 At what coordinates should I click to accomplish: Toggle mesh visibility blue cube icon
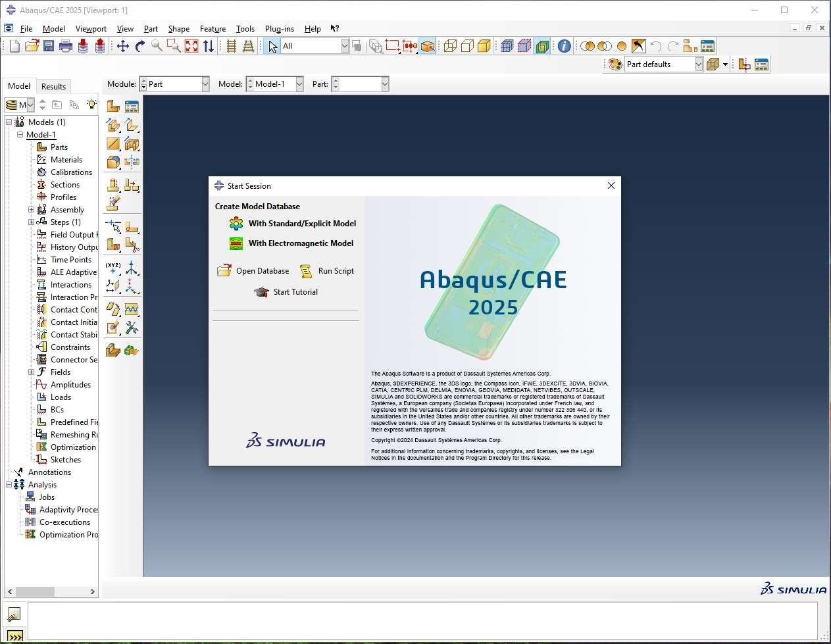(x=507, y=46)
